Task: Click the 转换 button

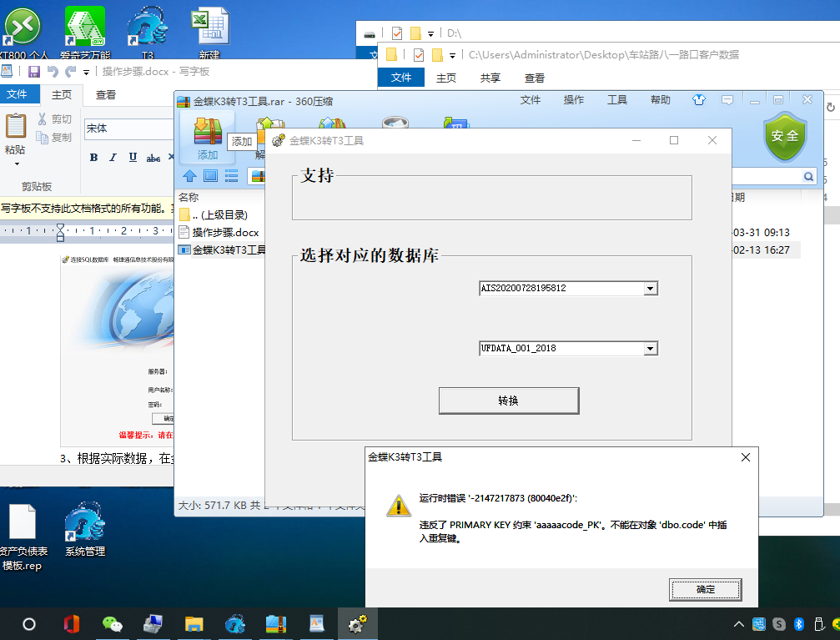Action: pyautogui.click(x=508, y=401)
